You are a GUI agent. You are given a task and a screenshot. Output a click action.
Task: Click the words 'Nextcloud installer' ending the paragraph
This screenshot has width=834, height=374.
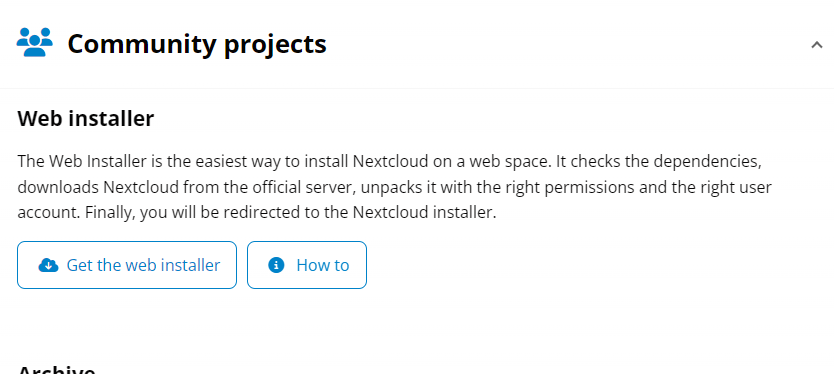(x=424, y=213)
